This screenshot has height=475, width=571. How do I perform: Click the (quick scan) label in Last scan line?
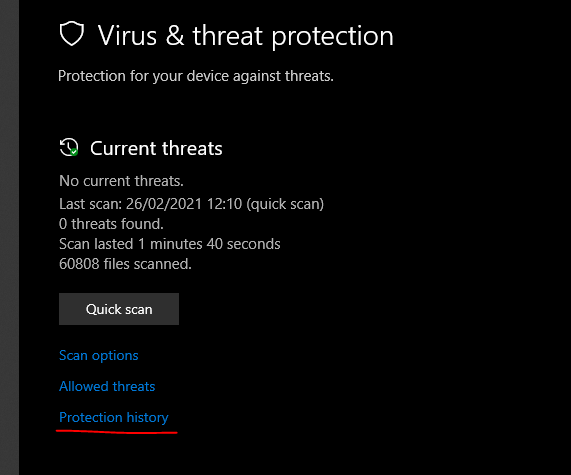click(285, 204)
